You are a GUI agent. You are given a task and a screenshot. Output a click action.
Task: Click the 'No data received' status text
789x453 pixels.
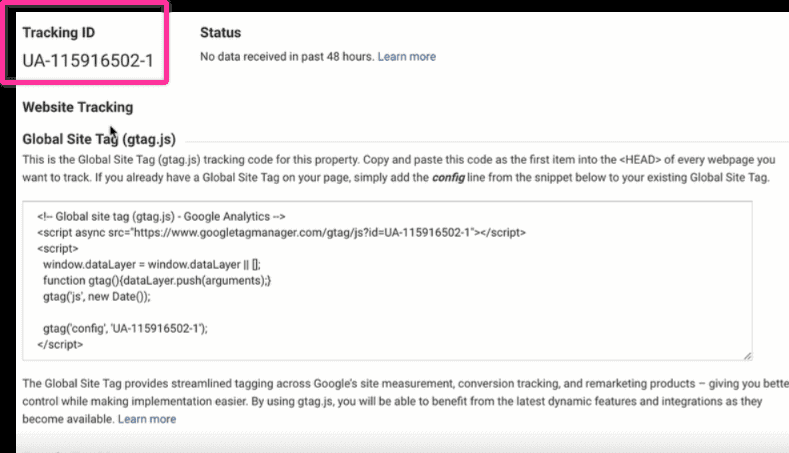(x=287, y=56)
